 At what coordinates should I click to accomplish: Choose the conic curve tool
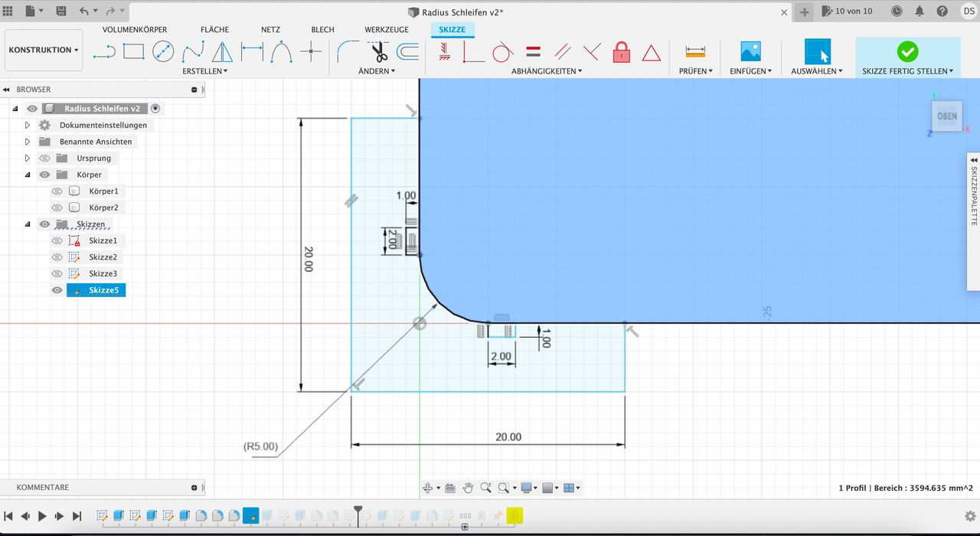click(282, 52)
